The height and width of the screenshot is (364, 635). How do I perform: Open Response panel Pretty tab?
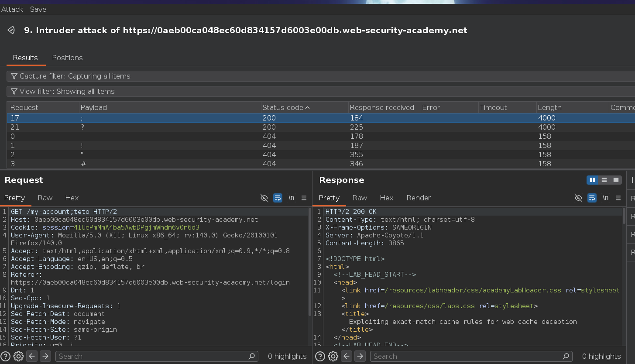tap(329, 198)
